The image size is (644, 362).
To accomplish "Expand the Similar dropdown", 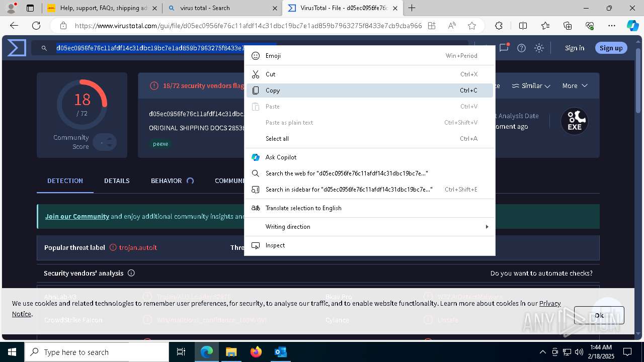I will (x=531, y=85).
